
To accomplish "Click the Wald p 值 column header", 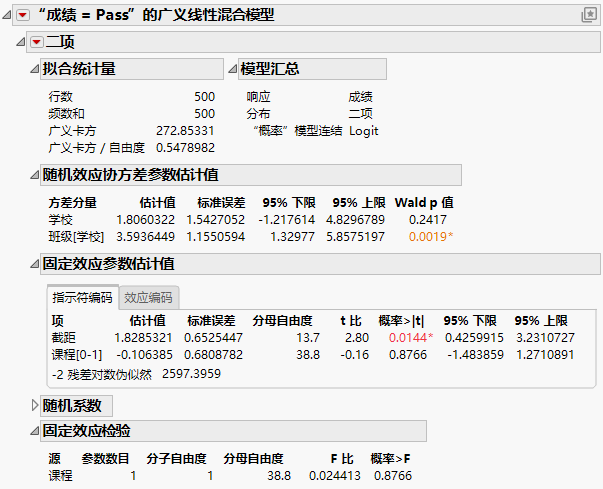I will coord(424,203).
